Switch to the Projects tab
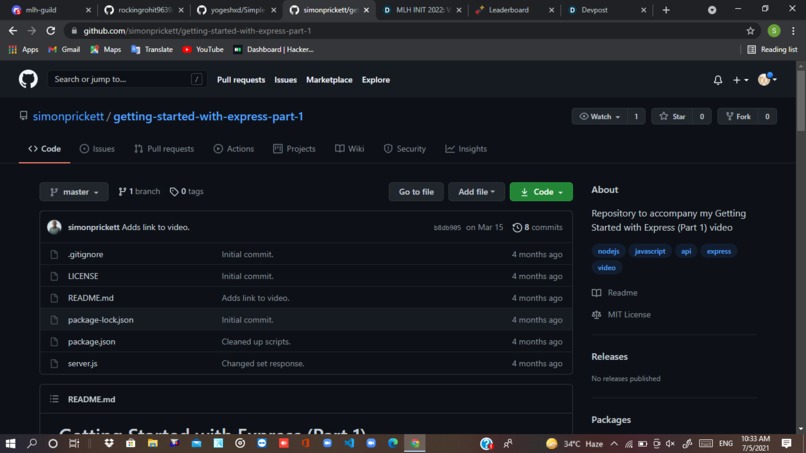 coord(294,149)
